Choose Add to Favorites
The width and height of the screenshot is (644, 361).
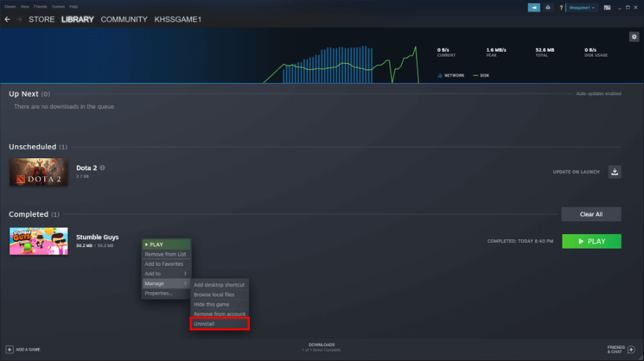pyautogui.click(x=166, y=264)
